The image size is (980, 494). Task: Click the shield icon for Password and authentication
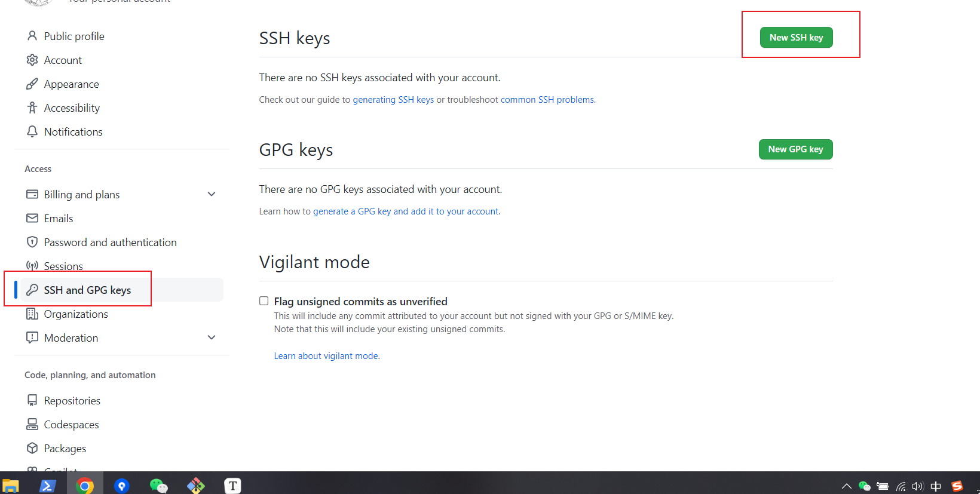click(32, 242)
